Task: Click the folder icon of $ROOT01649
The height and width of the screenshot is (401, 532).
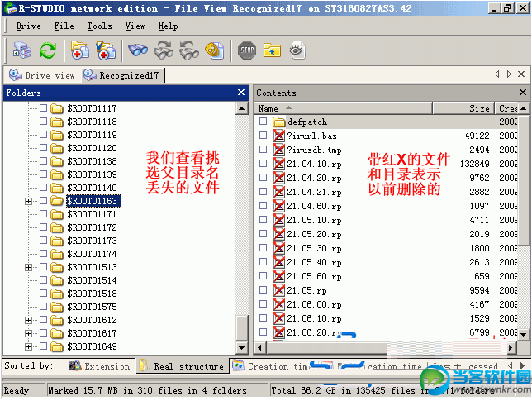Action: coord(57,346)
